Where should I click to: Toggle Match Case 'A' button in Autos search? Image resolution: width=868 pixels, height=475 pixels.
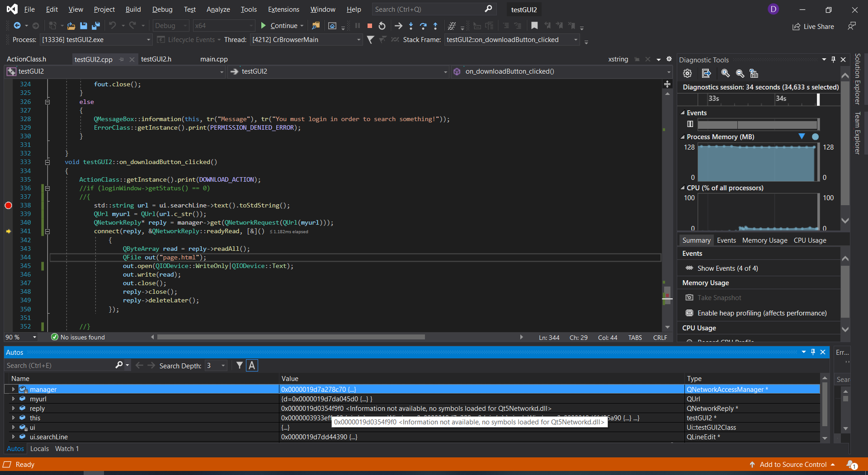(252, 366)
